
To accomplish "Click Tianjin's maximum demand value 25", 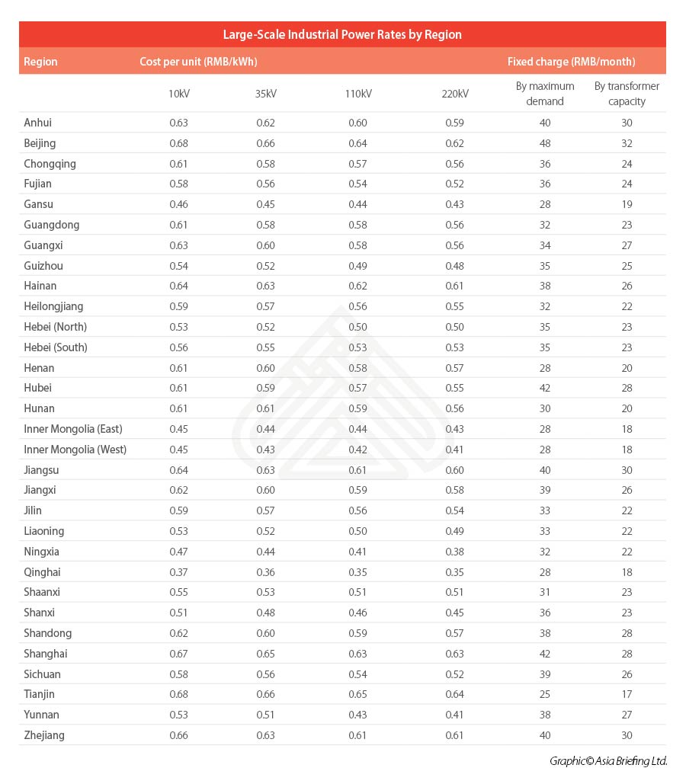I will 545,694.
